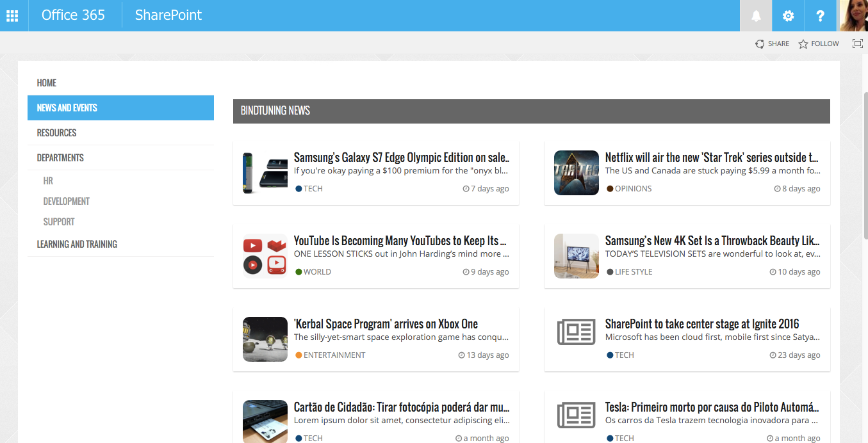Open the Netflix Star Trek article
Viewport: 868px width, 443px height.
(x=712, y=157)
